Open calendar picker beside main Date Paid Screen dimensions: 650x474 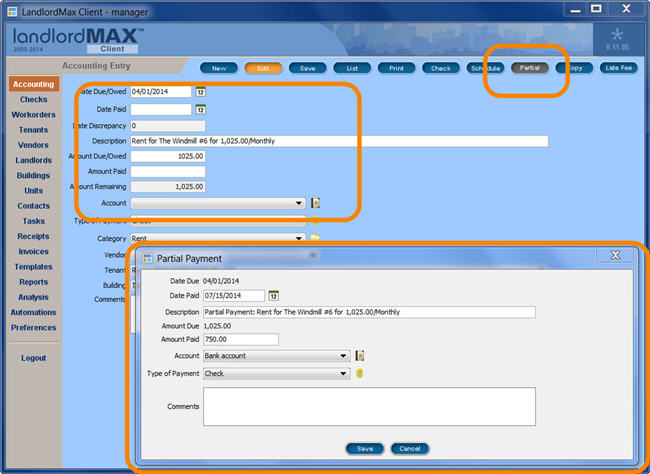coord(201,109)
